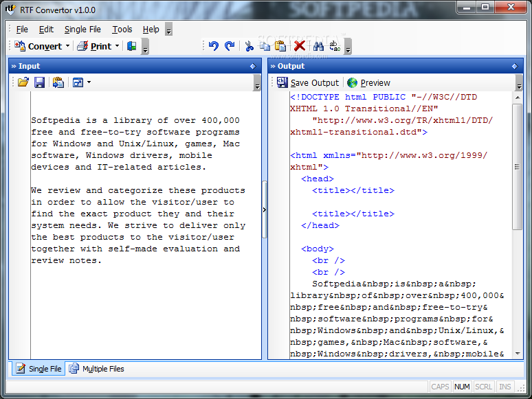Image resolution: width=532 pixels, height=399 pixels.
Task: Click the </head> line in Output
Action: click(x=320, y=225)
